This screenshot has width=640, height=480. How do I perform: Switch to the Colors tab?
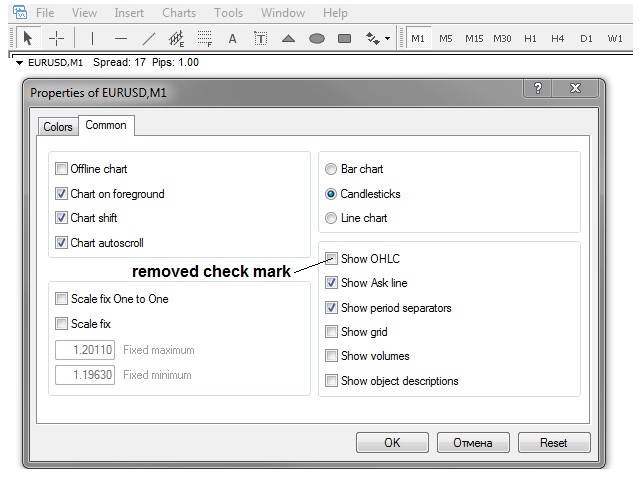coord(58,127)
